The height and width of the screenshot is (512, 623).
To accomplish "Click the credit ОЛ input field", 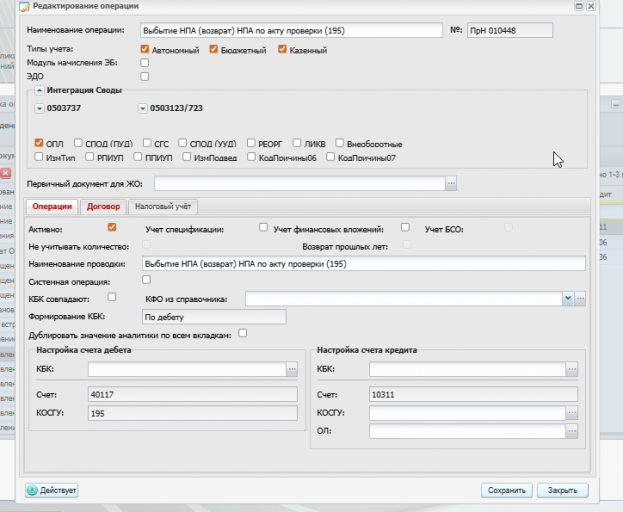I will (x=468, y=431).
